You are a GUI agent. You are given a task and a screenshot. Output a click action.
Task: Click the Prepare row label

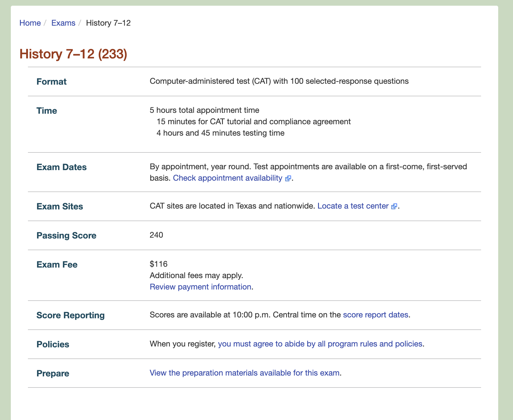[x=53, y=373]
